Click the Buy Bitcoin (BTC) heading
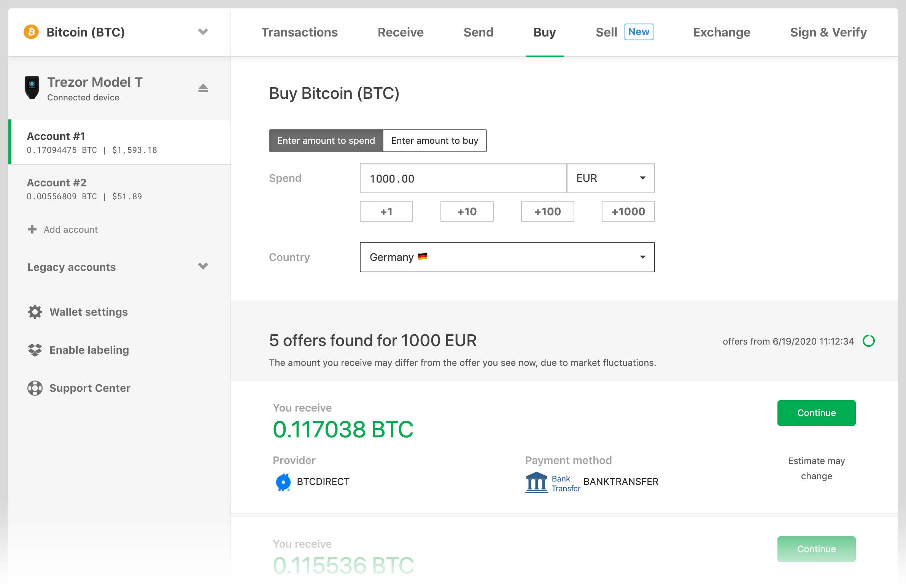The width and height of the screenshot is (906, 588). pos(334,93)
